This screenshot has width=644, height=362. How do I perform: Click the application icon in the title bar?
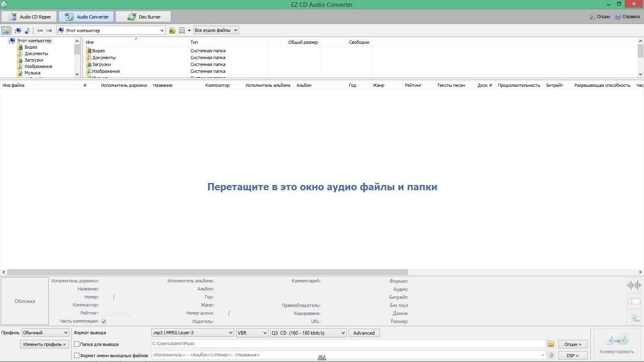point(4,4)
